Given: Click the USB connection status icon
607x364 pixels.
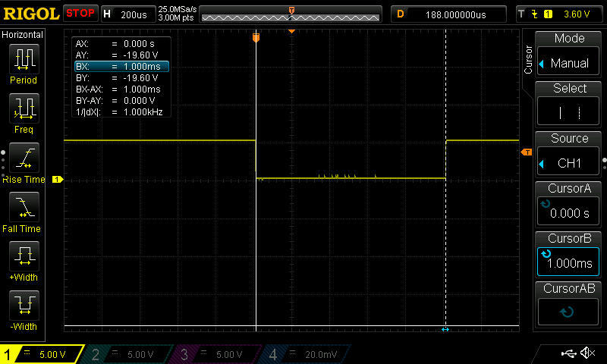Looking at the screenshot, I should 568,353.
